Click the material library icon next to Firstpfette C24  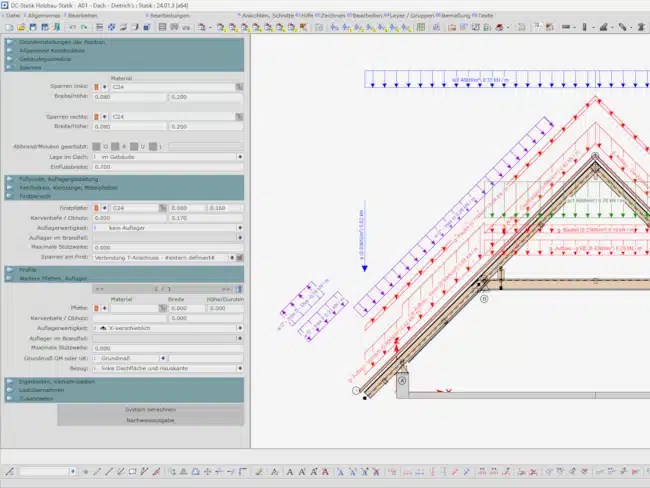tap(163, 208)
